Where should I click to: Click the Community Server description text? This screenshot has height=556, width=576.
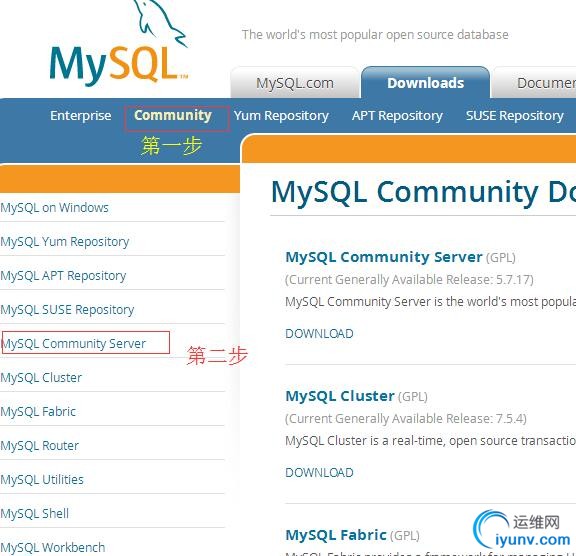click(431, 302)
